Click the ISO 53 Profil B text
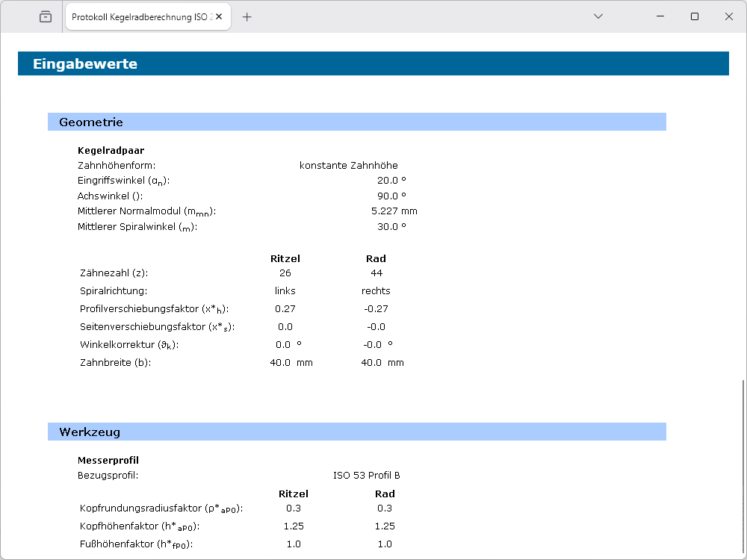The height and width of the screenshot is (560, 747). [366, 476]
